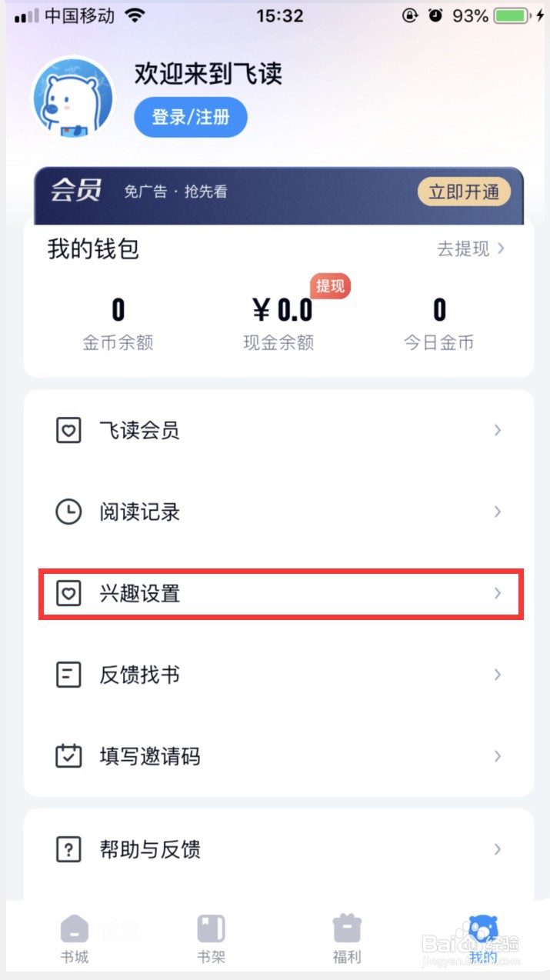Open the 福利 rewards tab
Screen dimensions: 550x980
(x=347, y=938)
